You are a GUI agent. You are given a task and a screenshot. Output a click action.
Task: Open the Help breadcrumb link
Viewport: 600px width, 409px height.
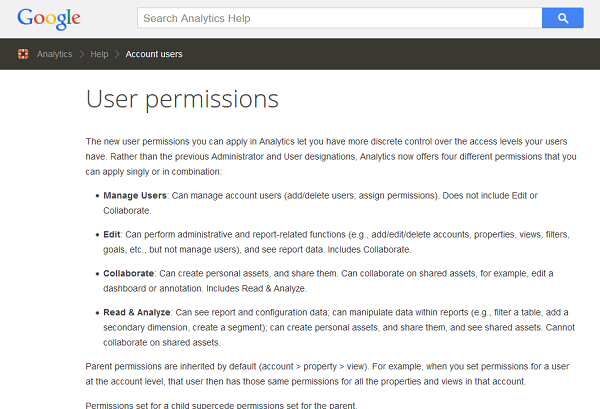point(99,54)
